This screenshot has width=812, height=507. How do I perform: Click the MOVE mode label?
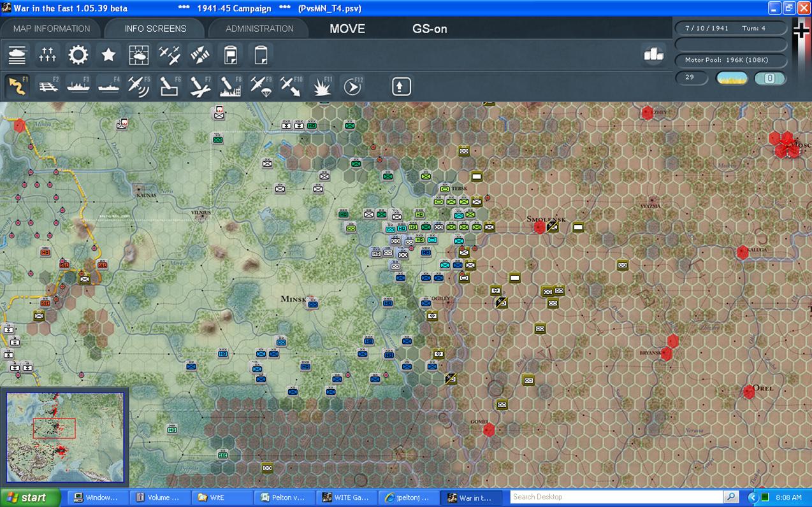347,29
